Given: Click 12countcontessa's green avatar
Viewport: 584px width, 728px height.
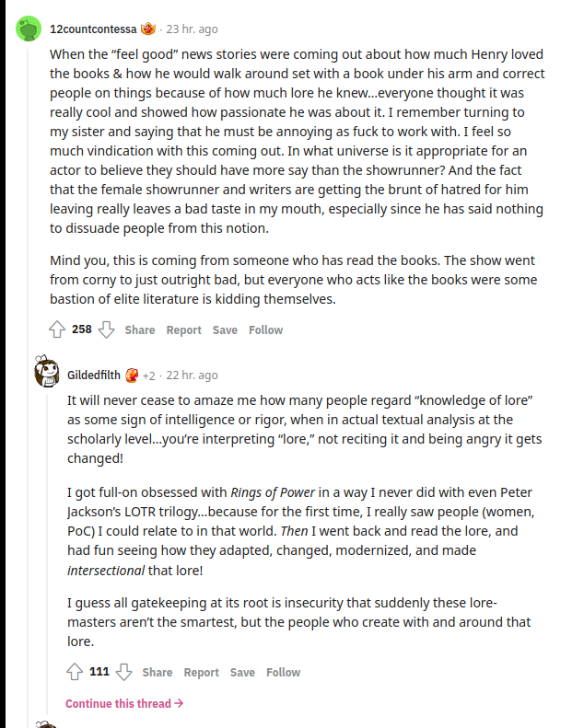Looking at the screenshot, I should pos(29,30).
